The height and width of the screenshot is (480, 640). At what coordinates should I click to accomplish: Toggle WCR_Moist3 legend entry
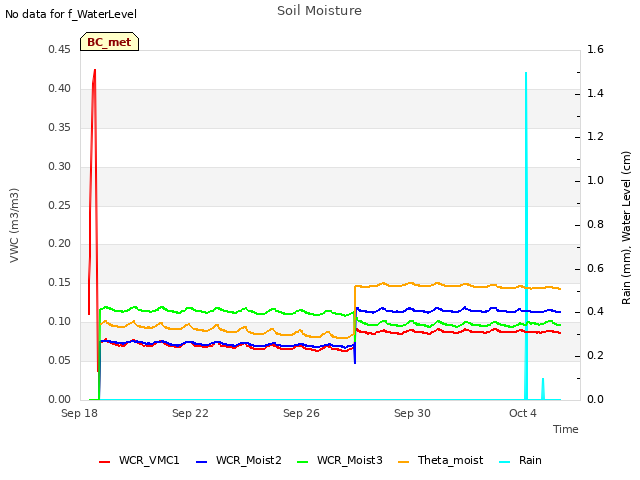[x=340, y=460]
